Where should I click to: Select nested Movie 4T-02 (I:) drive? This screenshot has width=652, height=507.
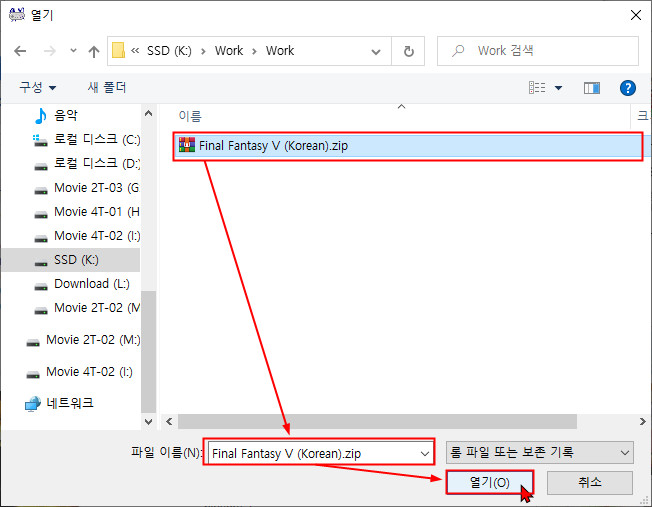coord(97,236)
